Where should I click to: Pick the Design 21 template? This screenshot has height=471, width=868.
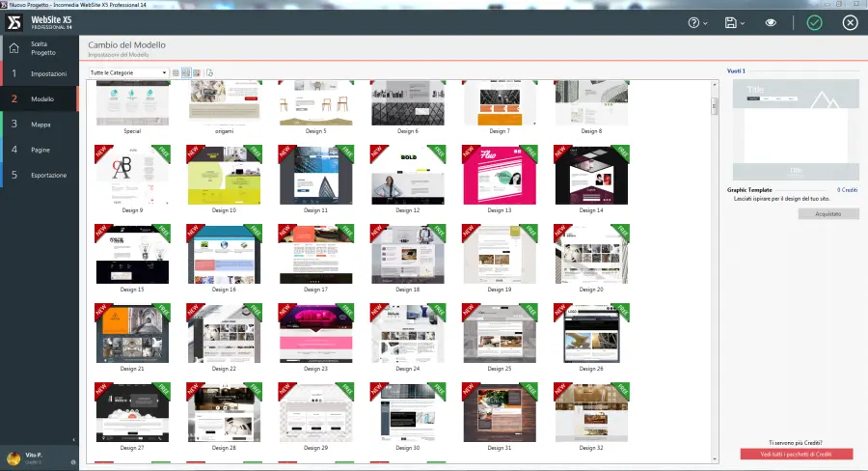[132, 334]
